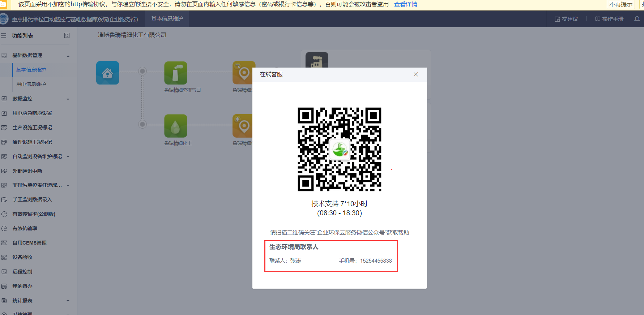Open 生产设施工况标记 menu item
The width and height of the screenshot is (644, 315).
32,128
